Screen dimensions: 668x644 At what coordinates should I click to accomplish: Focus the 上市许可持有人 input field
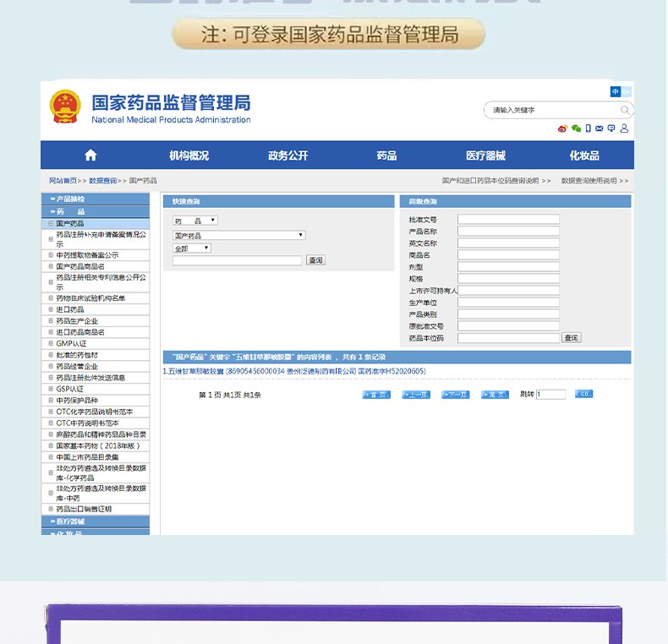[x=508, y=291]
